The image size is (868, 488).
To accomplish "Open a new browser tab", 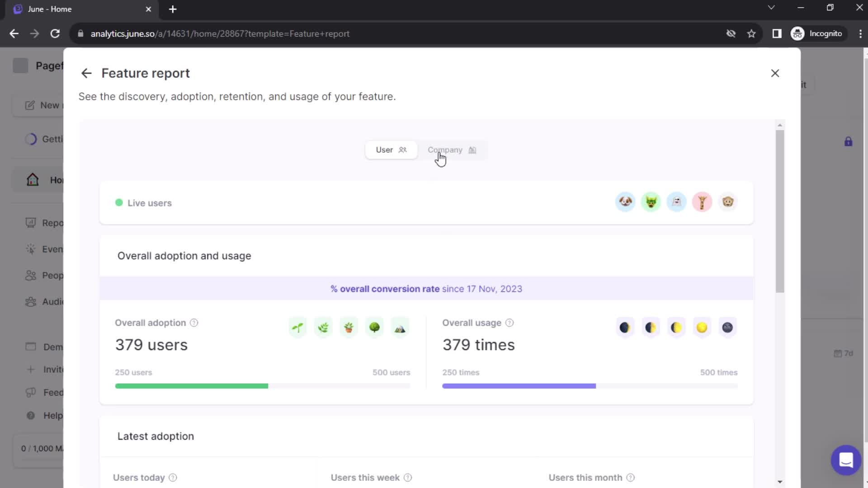I will [x=173, y=9].
